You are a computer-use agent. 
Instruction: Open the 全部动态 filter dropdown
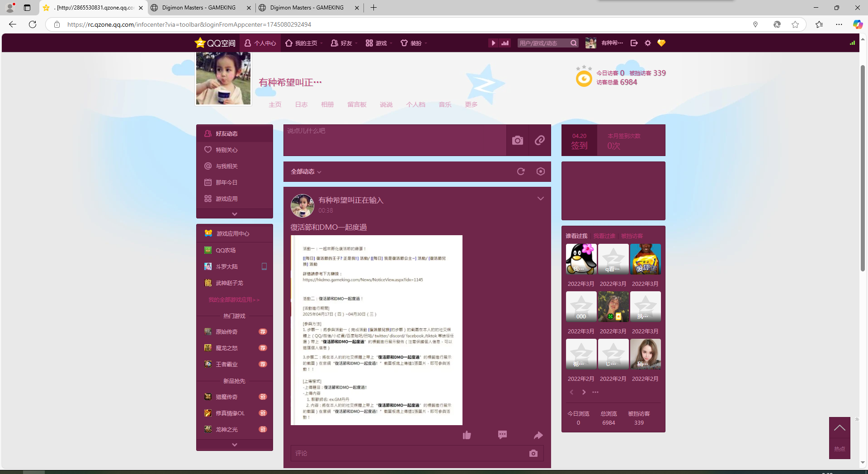[x=306, y=171]
